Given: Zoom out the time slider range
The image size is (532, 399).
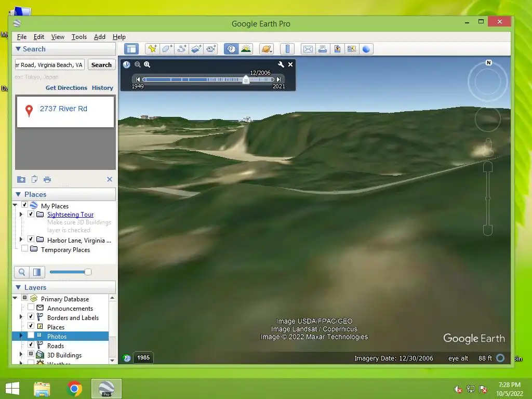Looking at the screenshot, I should [137, 64].
